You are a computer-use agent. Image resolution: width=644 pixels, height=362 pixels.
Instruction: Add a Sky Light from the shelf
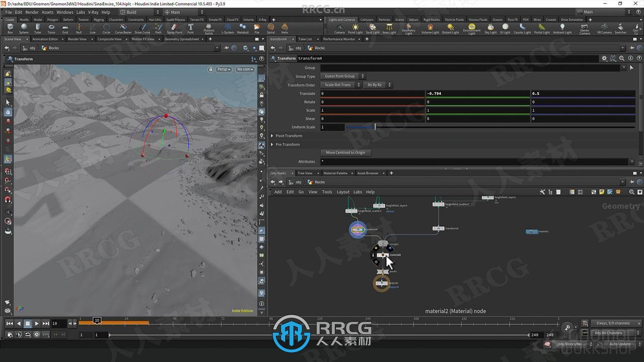click(x=491, y=29)
